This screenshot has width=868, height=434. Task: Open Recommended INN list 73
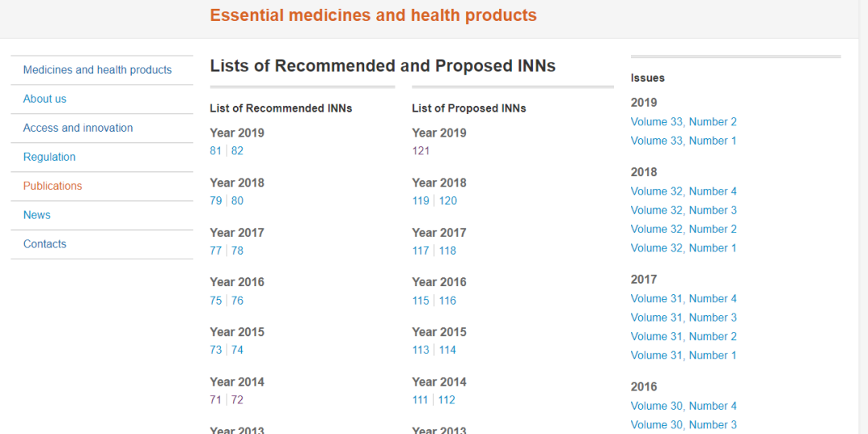(x=215, y=350)
